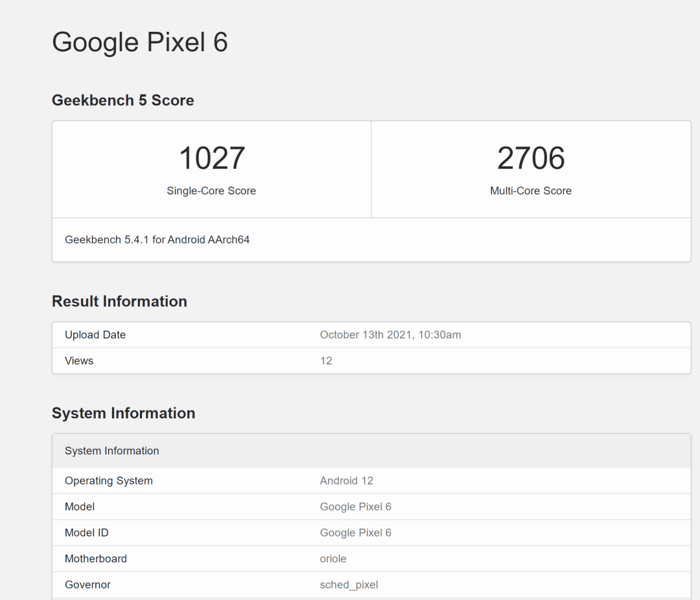Click the Operating System label
The width and height of the screenshot is (700, 600).
click(108, 481)
